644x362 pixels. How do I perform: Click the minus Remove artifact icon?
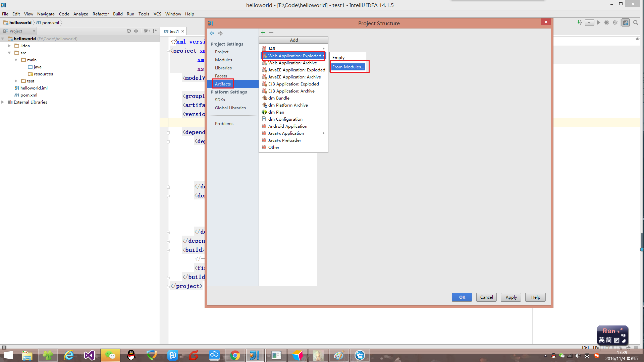(x=271, y=33)
